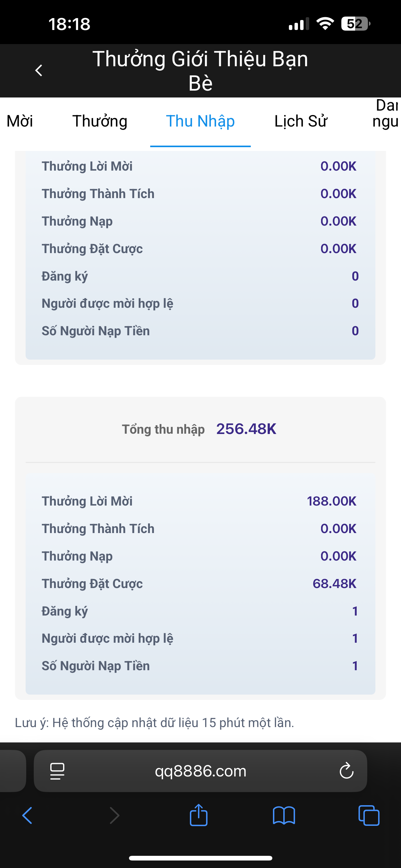Open Safari bookmarks book icon
The height and width of the screenshot is (868, 401).
tap(284, 816)
